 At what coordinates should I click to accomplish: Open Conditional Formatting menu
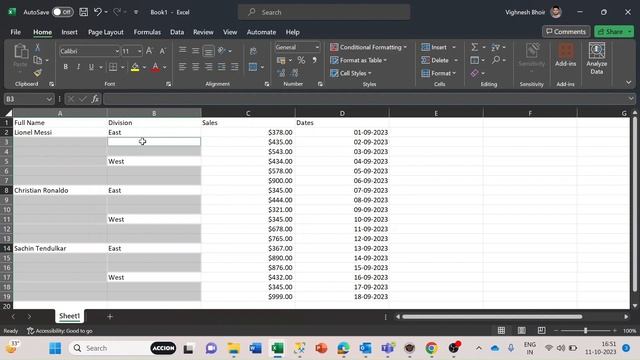368,47
